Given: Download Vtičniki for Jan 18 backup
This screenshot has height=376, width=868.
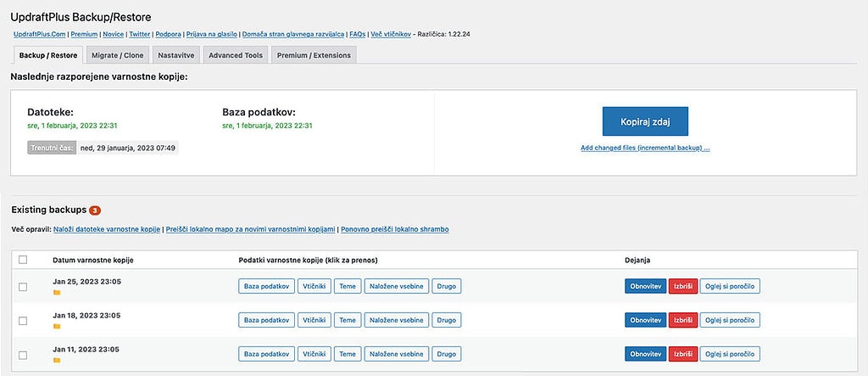Looking at the screenshot, I should point(314,320).
